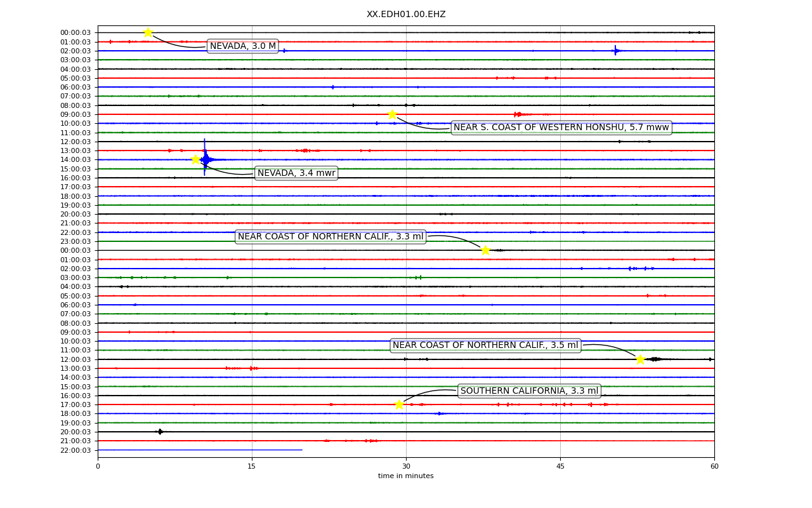Select the NEVADA, 3.4 mwr annotation box
Screen dimensions: 812x508
click(296, 173)
